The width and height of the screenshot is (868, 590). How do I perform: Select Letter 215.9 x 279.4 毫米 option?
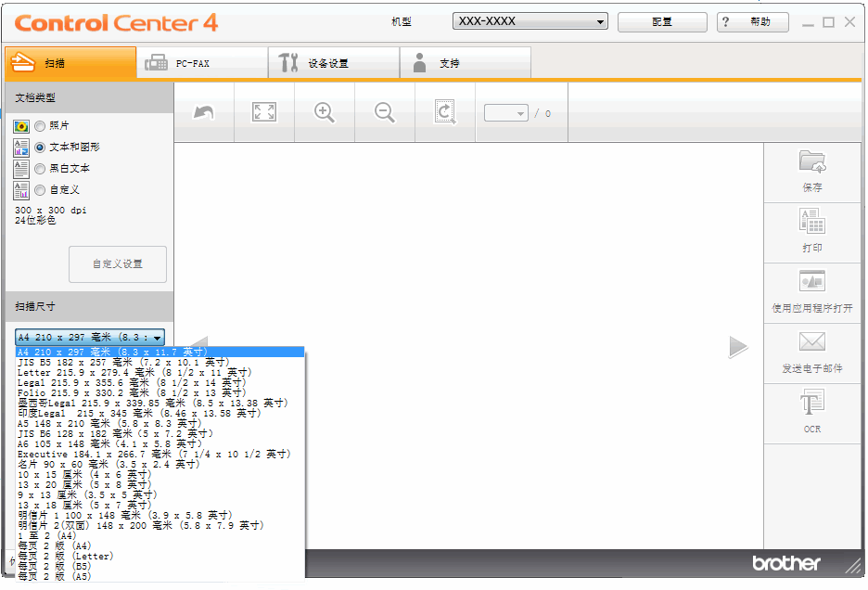(x=160, y=373)
